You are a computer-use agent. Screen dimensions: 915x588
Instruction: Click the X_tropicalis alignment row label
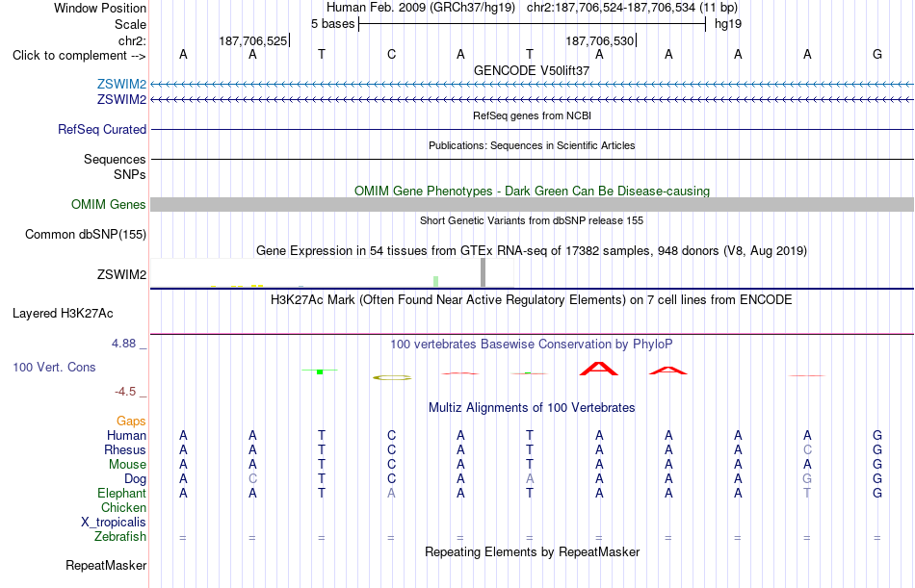click(x=114, y=523)
